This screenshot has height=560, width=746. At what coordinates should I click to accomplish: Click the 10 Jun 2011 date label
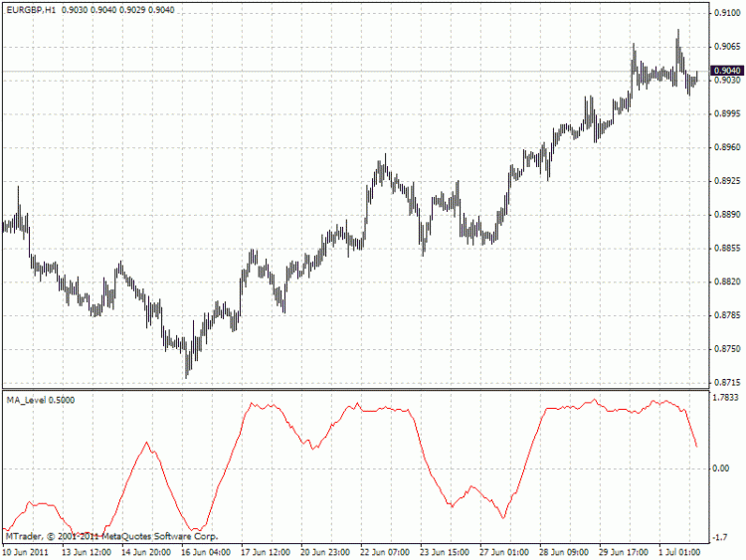click(26, 551)
